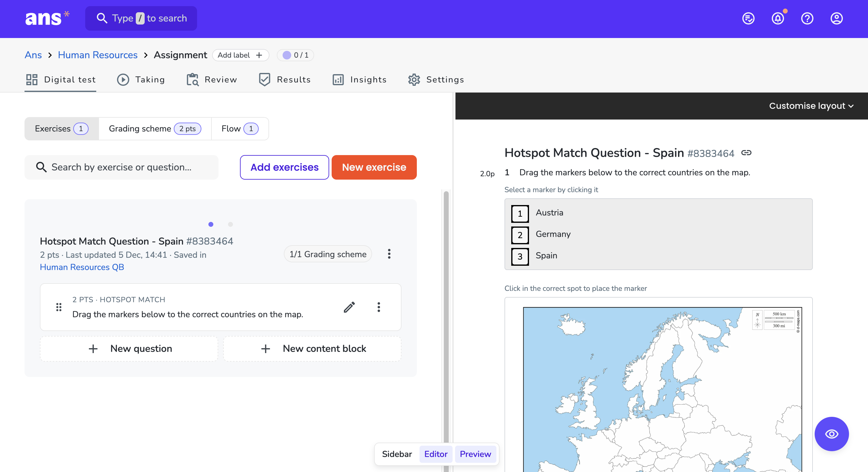
Task: Open the Review tab
Action: (x=211, y=79)
